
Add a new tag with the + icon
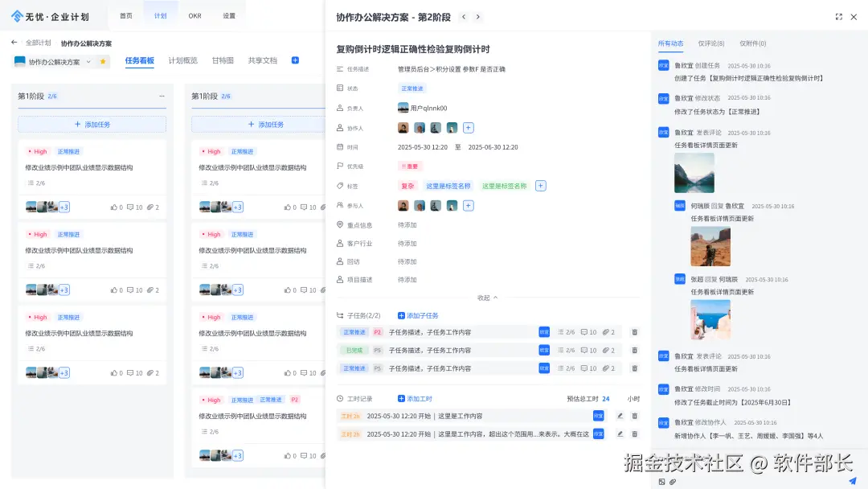pos(540,185)
